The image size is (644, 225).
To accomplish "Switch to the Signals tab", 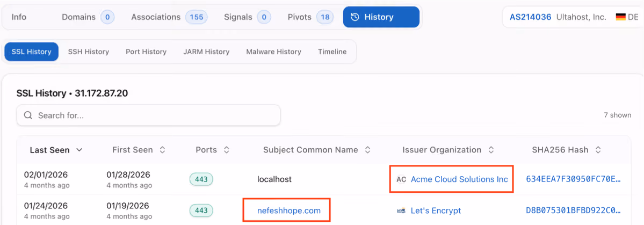I will [x=247, y=17].
